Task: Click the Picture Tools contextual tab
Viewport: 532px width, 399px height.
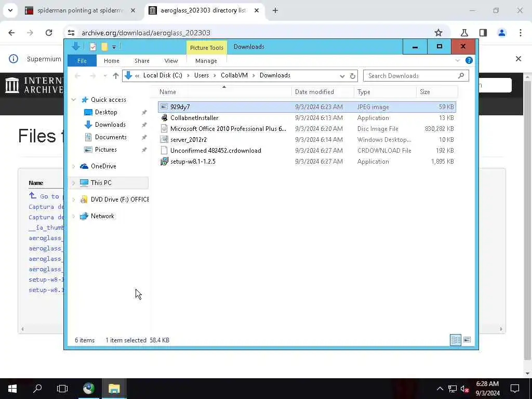Action: pos(206,47)
